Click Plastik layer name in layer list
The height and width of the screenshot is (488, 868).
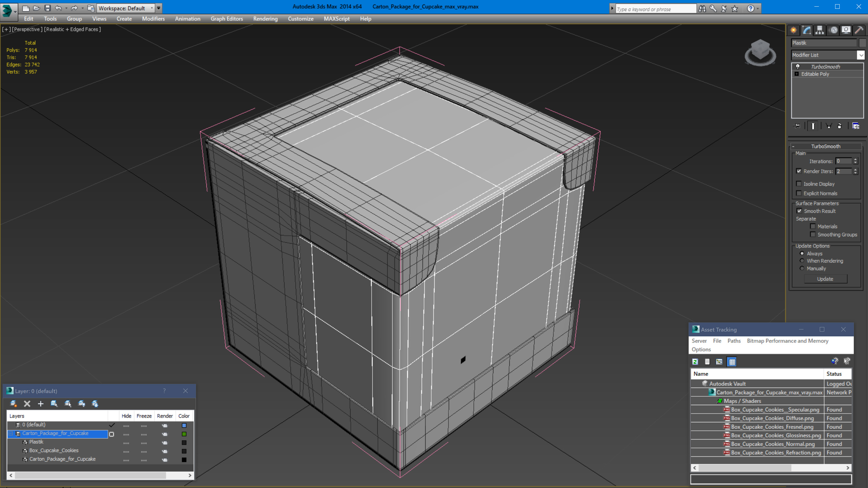pyautogui.click(x=36, y=442)
